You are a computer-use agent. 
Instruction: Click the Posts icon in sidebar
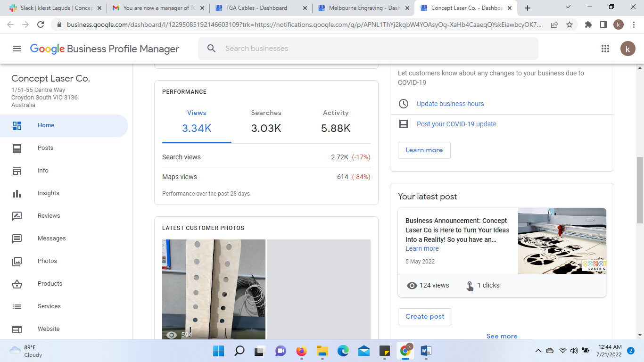tap(17, 148)
